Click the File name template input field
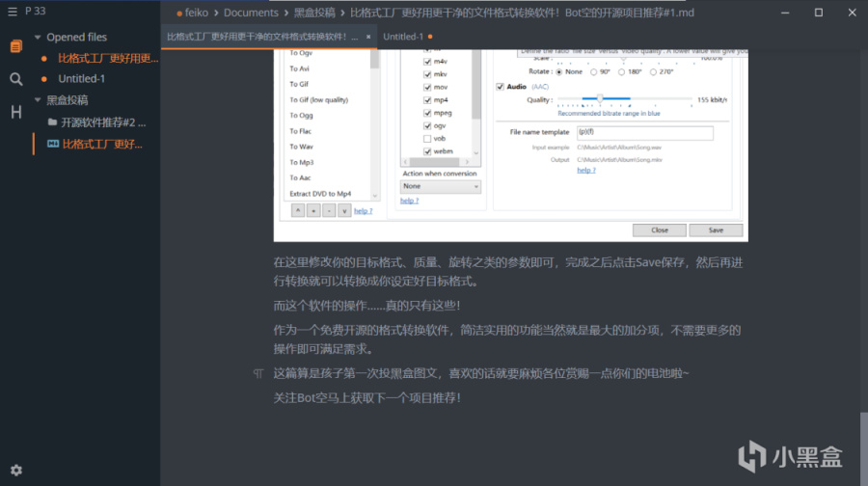868x486 pixels. click(x=645, y=132)
